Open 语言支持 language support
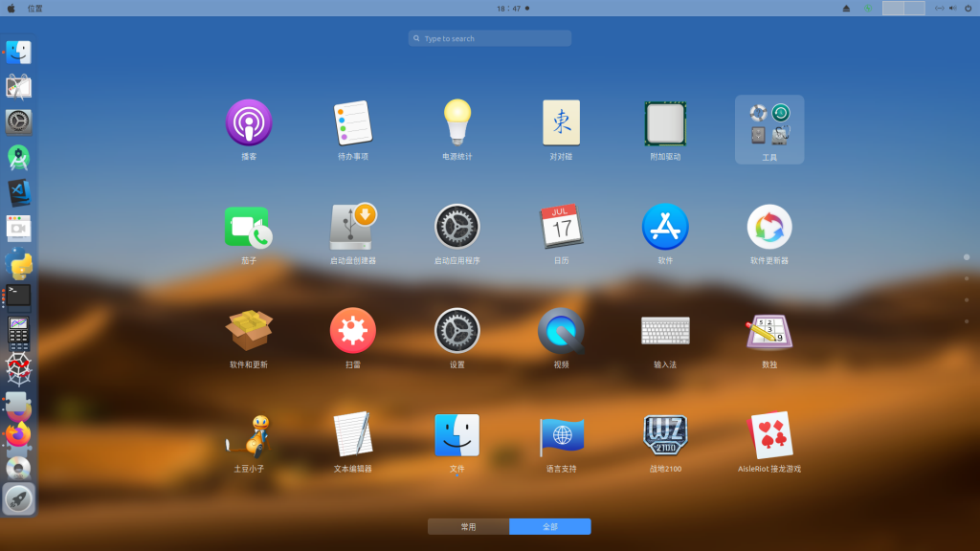 point(561,435)
